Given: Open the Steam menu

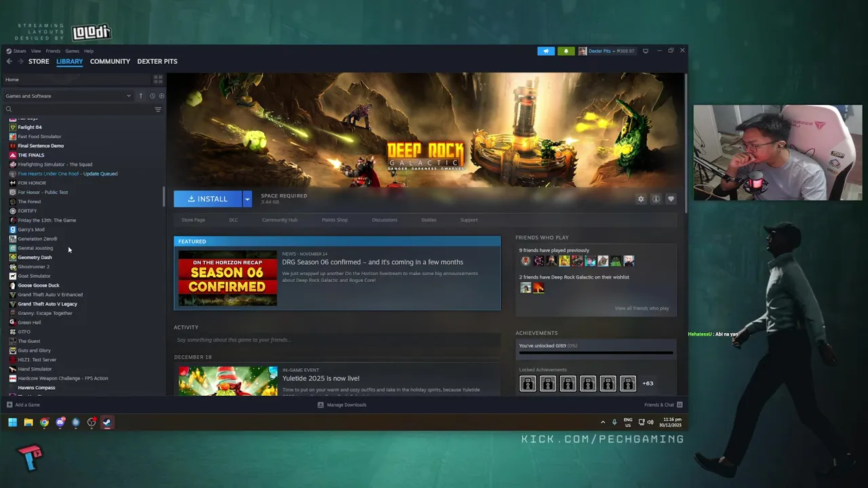Looking at the screenshot, I should 20,51.
